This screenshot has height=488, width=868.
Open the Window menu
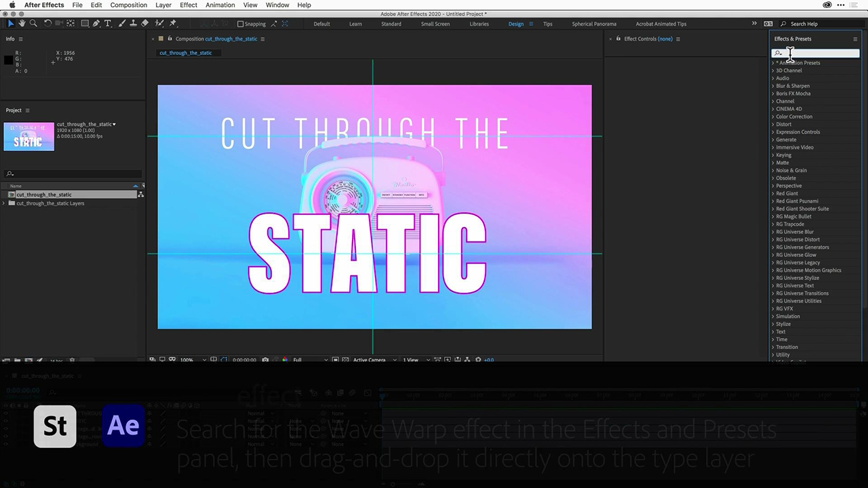click(x=277, y=5)
